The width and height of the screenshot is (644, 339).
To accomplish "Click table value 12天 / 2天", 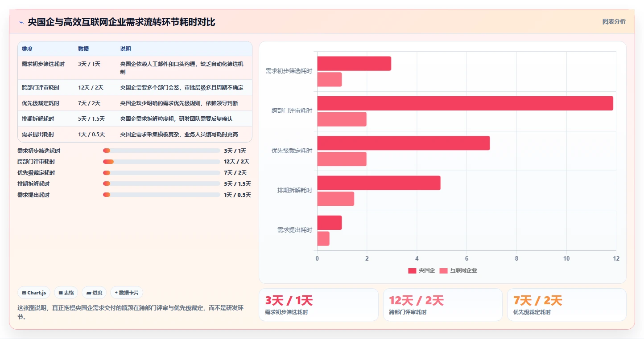I will (91, 88).
